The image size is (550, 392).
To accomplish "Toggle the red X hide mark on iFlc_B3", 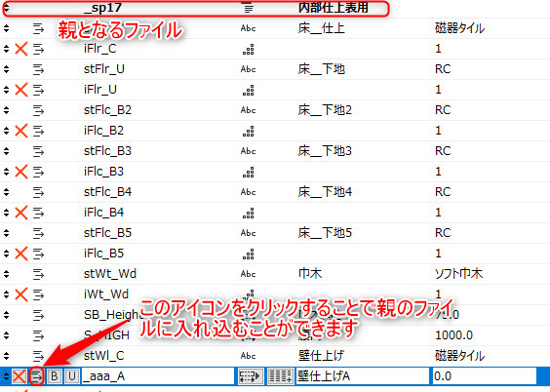I will pos(21,172).
